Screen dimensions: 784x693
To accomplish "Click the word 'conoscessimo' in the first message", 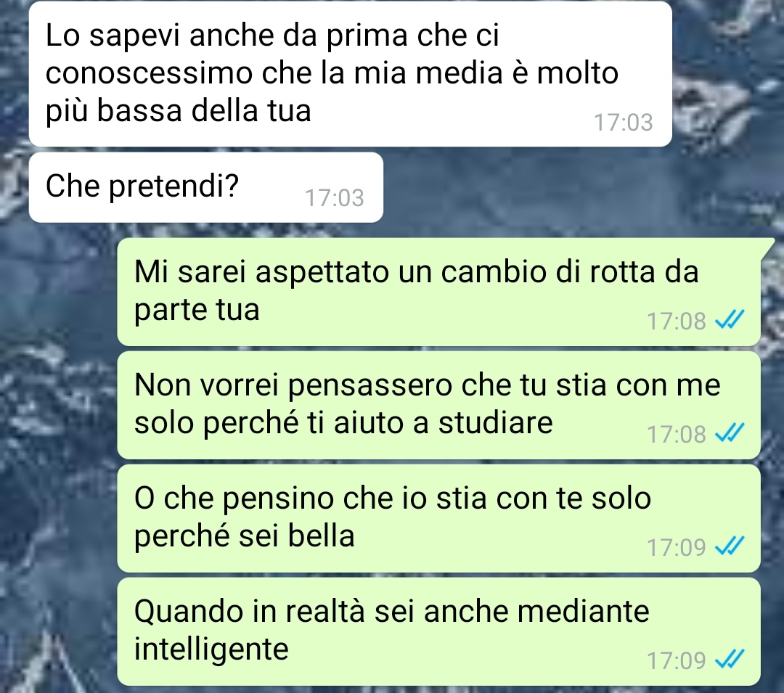I will pyautogui.click(x=149, y=73).
